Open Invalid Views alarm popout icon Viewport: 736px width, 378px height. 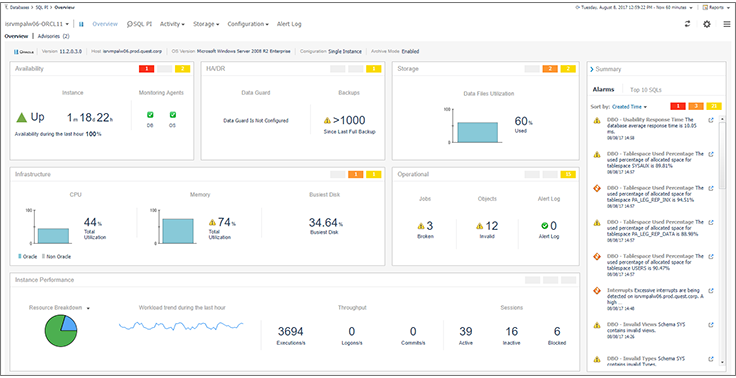(711, 324)
